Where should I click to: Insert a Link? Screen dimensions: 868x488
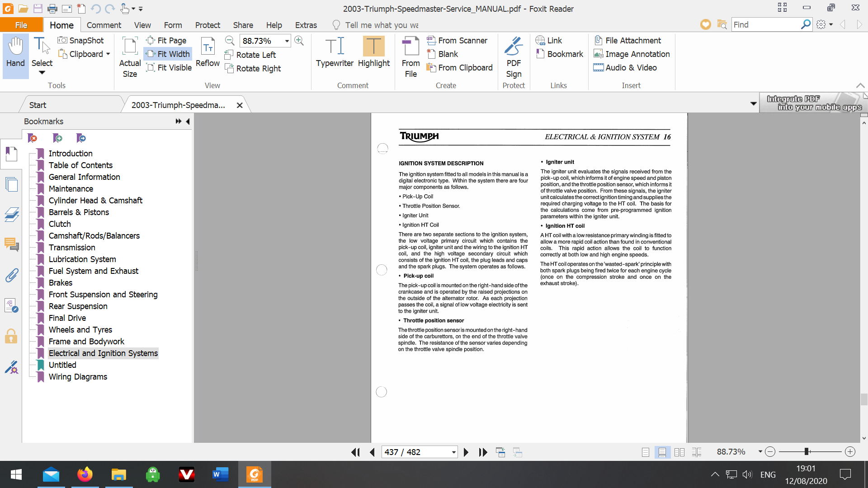coord(549,40)
